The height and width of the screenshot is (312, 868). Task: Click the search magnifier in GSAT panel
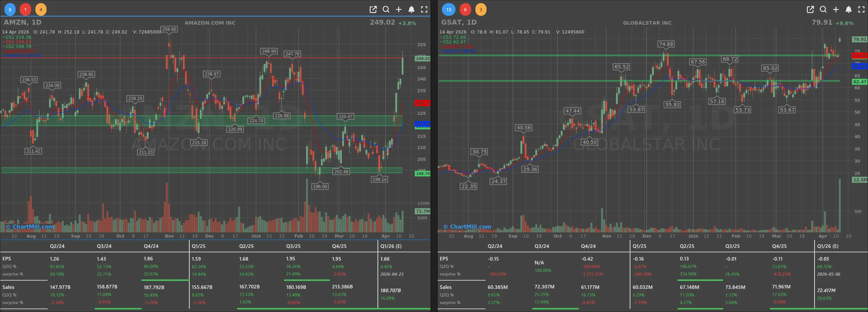(823, 9)
